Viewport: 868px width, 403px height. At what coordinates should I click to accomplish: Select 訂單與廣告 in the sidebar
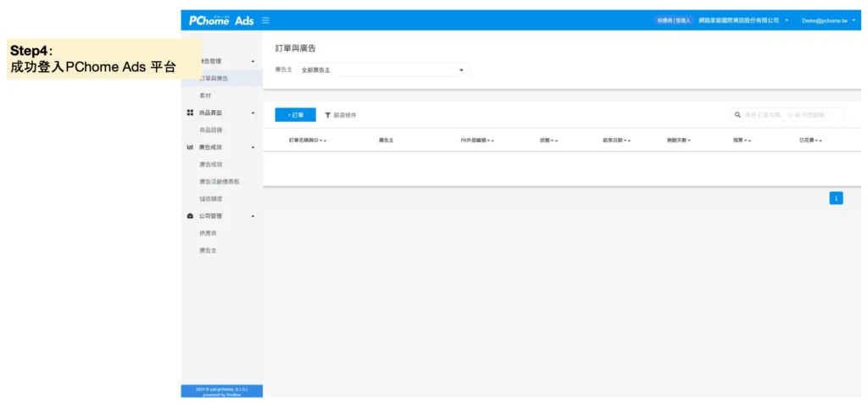(222, 79)
